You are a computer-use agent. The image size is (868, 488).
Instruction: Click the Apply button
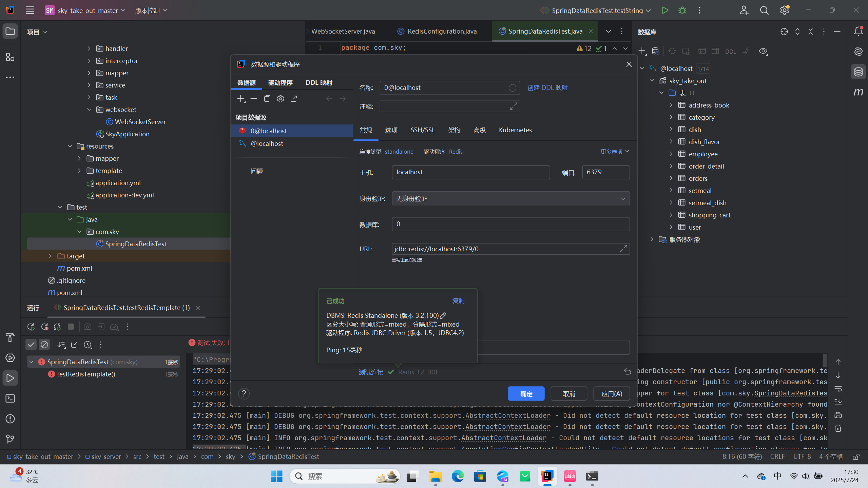pos(611,394)
